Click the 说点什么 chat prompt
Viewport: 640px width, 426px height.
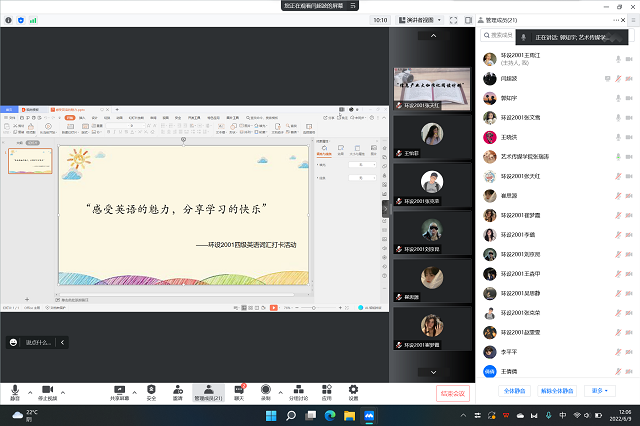pos(38,342)
